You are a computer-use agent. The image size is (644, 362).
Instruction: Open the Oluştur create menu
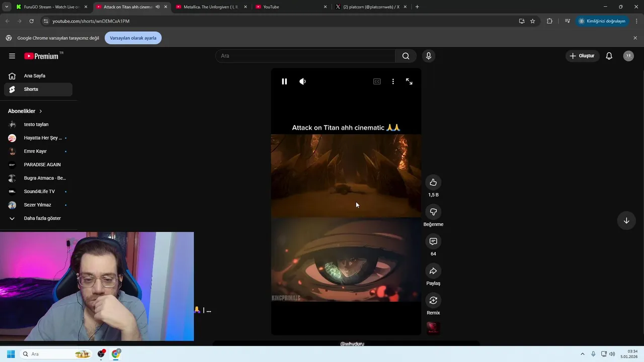click(582, 56)
